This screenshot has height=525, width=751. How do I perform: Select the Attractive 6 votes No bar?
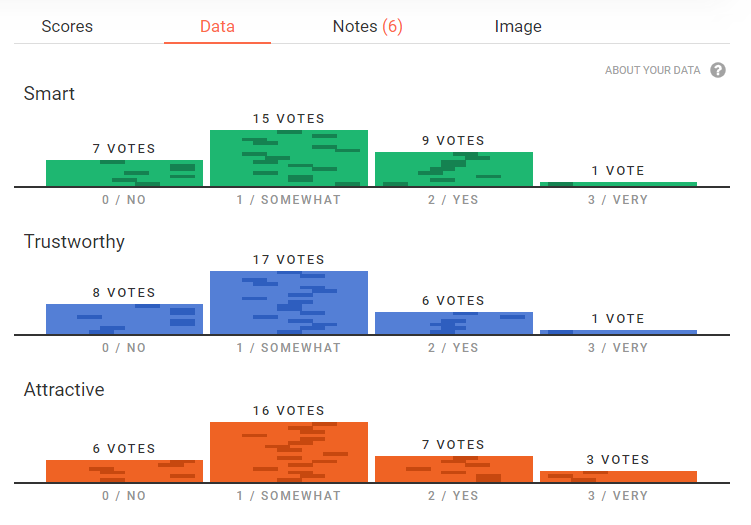tap(124, 471)
